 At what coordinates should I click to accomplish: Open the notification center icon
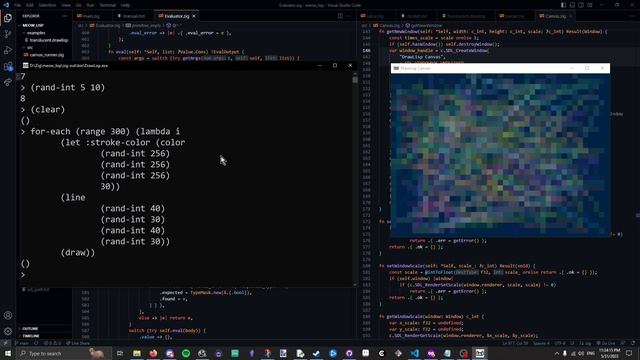point(629,353)
